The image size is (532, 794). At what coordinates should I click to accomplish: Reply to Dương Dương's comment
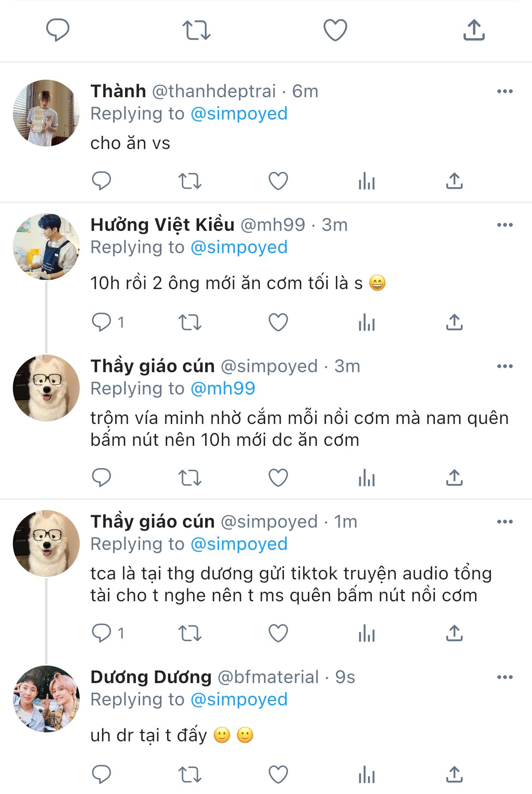tap(102, 774)
